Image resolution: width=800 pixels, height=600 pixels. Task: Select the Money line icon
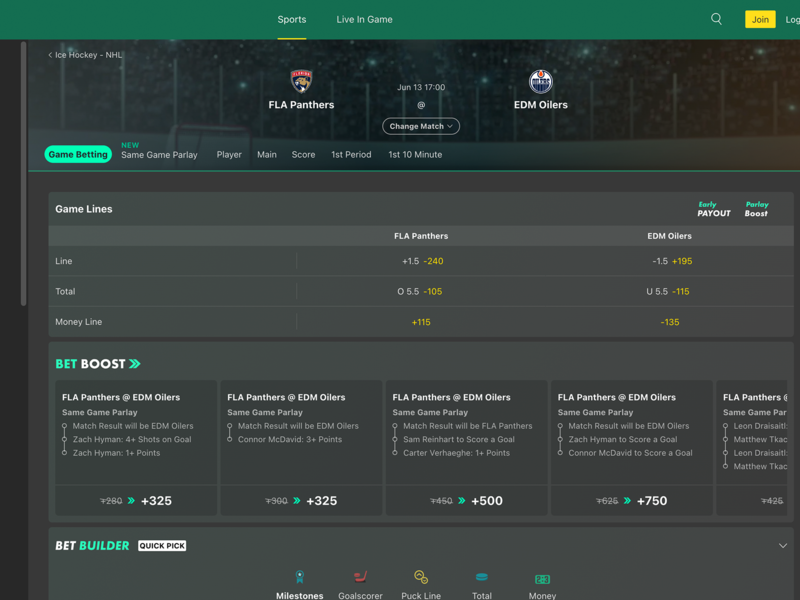(x=542, y=578)
